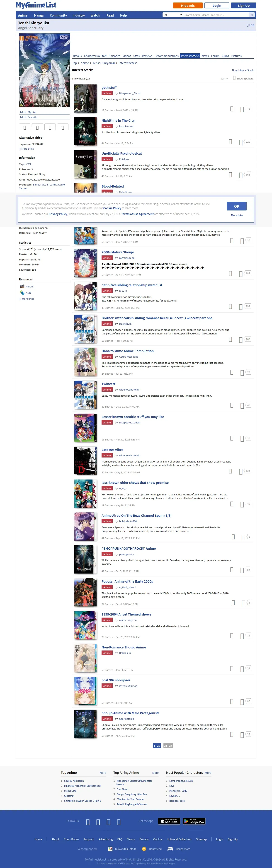
Task: Click the 220 counter icon on Nighttime In The City
Action: point(248,141)
